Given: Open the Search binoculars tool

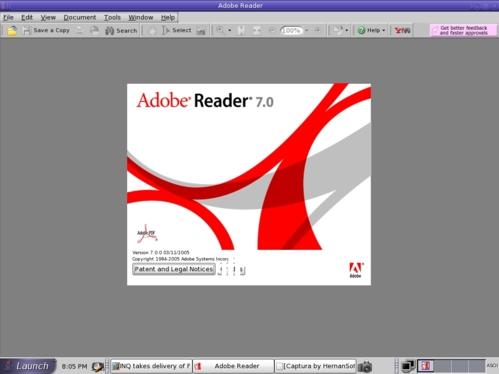Looking at the screenshot, I should coord(121,31).
